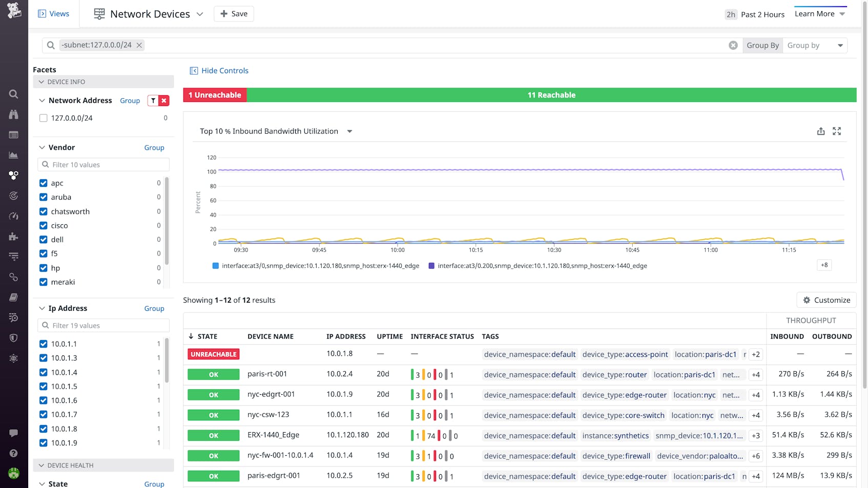Open the Views menu

click(53, 13)
